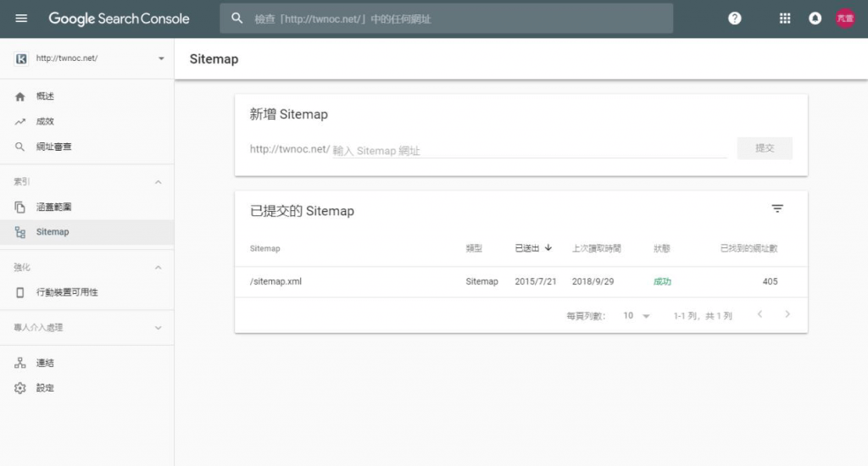This screenshot has width=868, height=466.
Task: Click the 提交 submit button
Action: click(x=765, y=148)
